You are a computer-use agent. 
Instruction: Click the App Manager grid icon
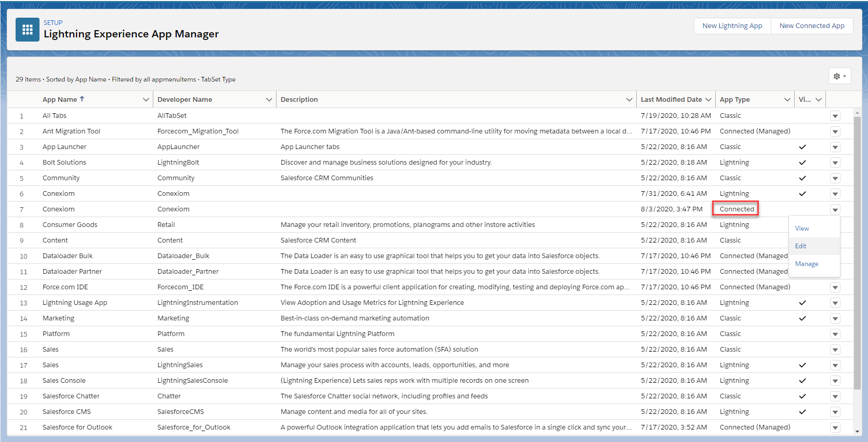coord(28,30)
